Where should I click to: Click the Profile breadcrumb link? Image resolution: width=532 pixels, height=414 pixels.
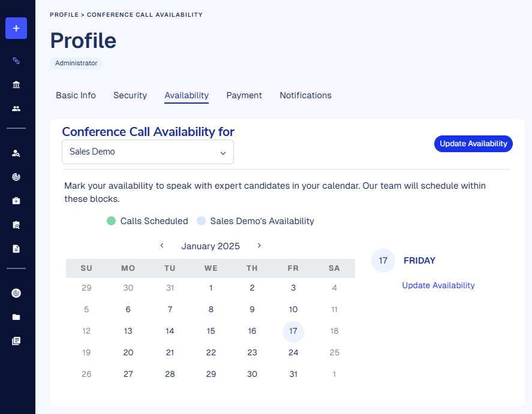[64, 14]
